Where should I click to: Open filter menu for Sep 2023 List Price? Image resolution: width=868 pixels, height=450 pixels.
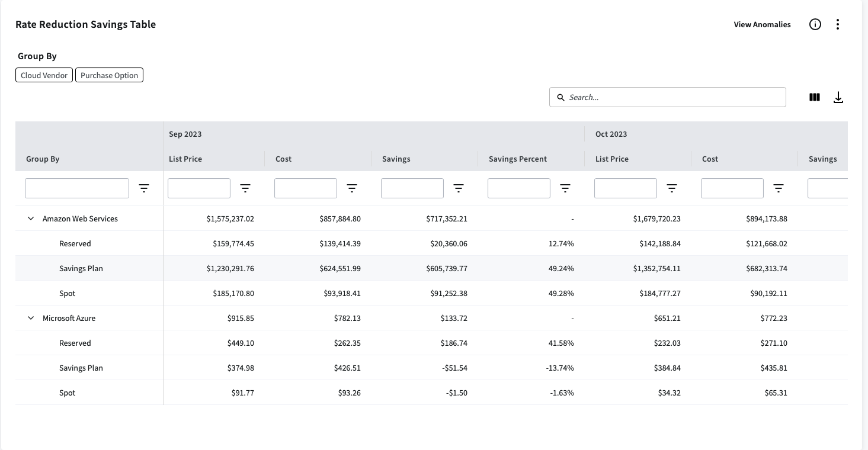(245, 188)
